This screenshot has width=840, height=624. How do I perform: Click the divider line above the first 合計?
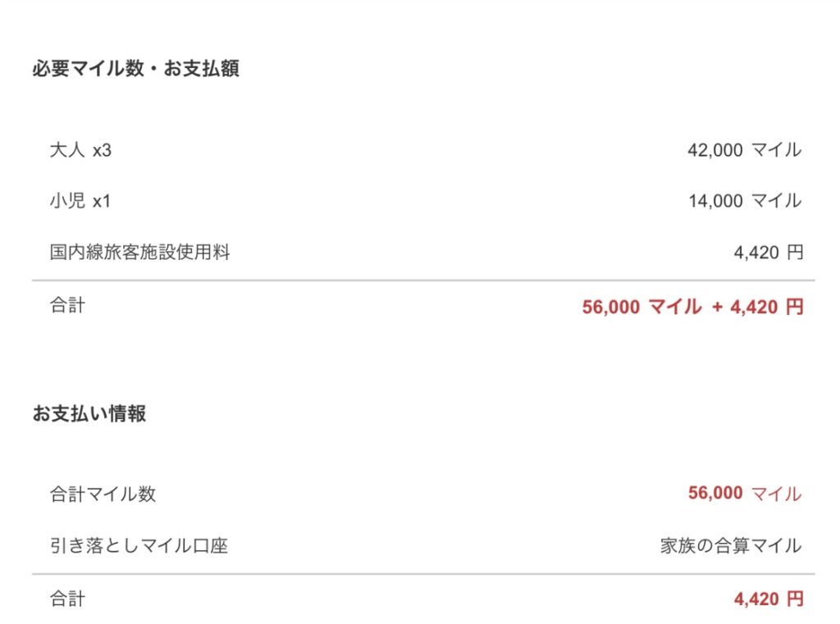[423, 280]
